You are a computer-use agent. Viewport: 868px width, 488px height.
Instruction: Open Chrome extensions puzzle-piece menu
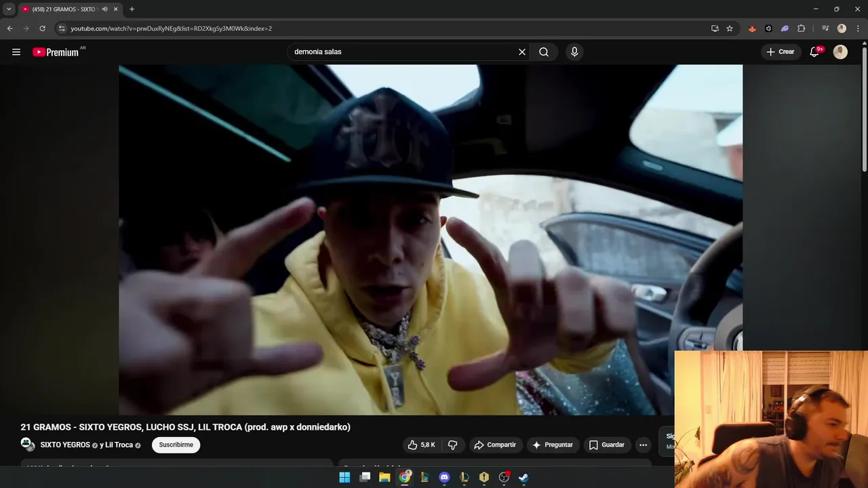point(801,28)
